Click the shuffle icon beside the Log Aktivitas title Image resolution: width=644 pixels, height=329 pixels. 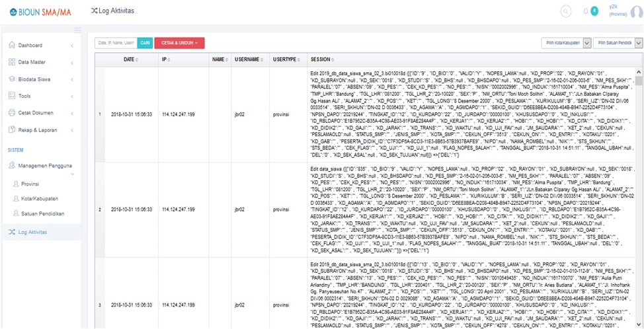tap(94, 11)
